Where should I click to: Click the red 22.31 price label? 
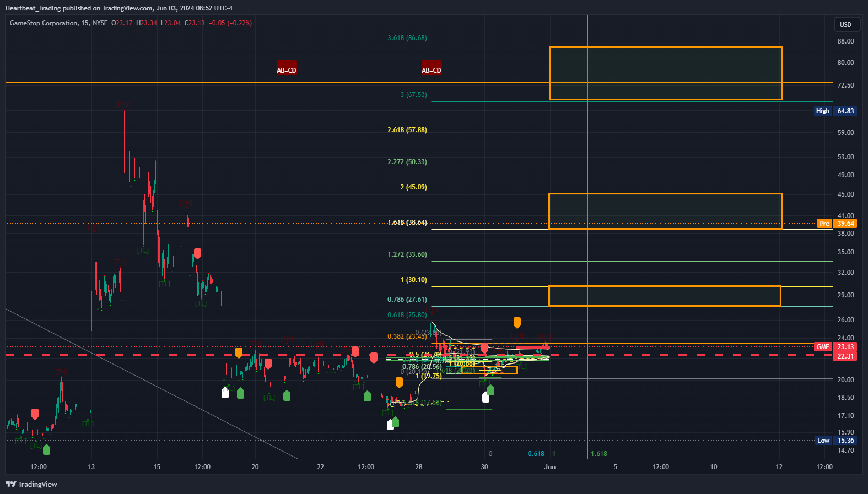pos(845,356)
